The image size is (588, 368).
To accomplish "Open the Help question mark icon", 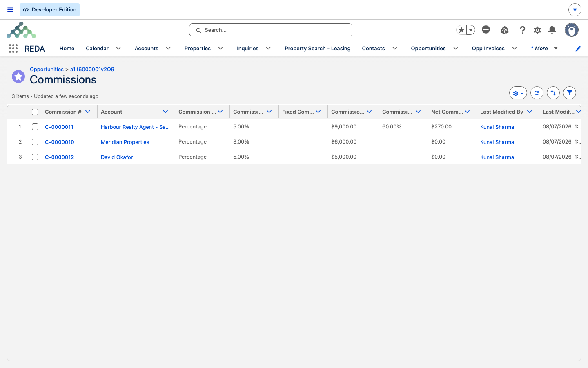I will [522, 30].
